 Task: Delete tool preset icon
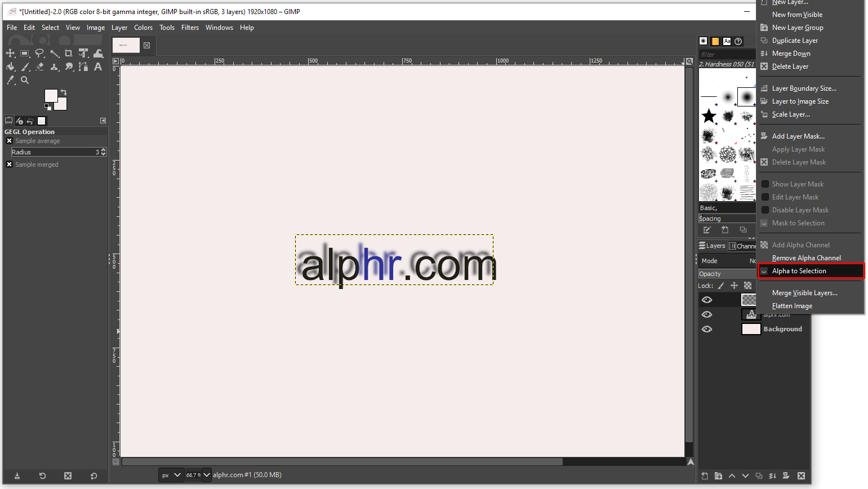point(68,476)
